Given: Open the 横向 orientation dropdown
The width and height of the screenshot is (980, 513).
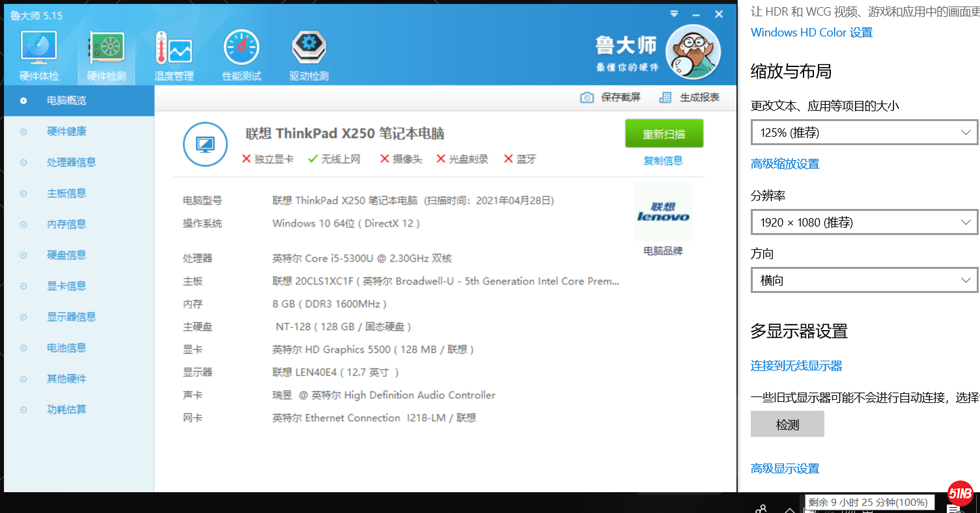Looking at the screenshot, I should click(864, 281).
